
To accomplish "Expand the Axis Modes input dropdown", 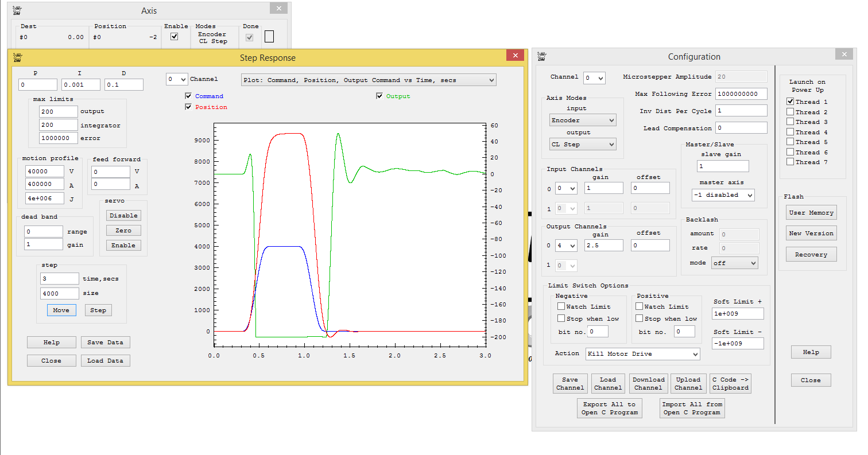I will pyautogui.click(x=582, y=120).
